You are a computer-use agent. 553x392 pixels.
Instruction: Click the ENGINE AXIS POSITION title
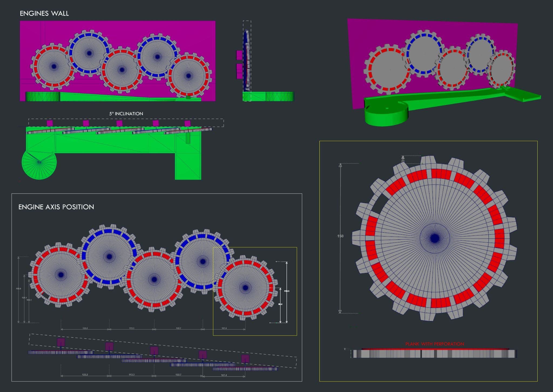56,207
